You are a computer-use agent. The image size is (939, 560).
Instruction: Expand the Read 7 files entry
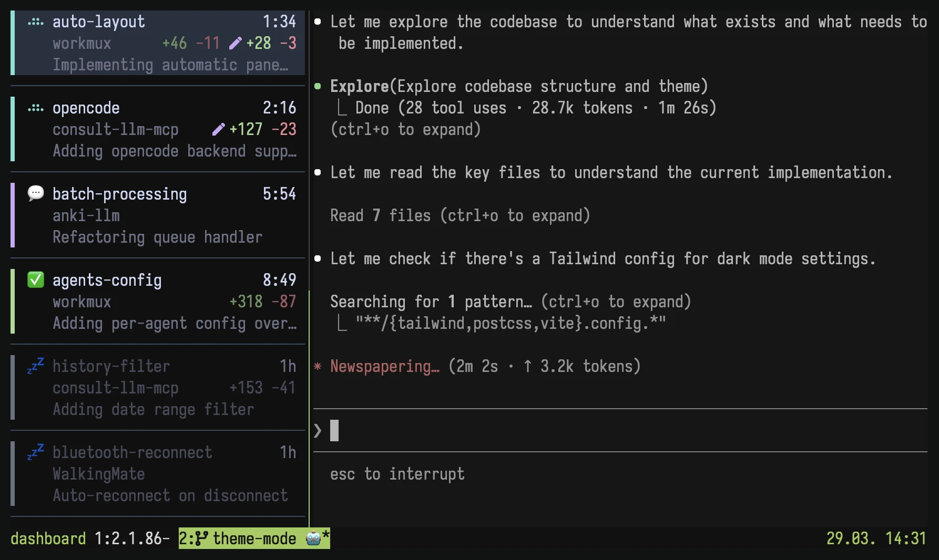click(460, 215)
